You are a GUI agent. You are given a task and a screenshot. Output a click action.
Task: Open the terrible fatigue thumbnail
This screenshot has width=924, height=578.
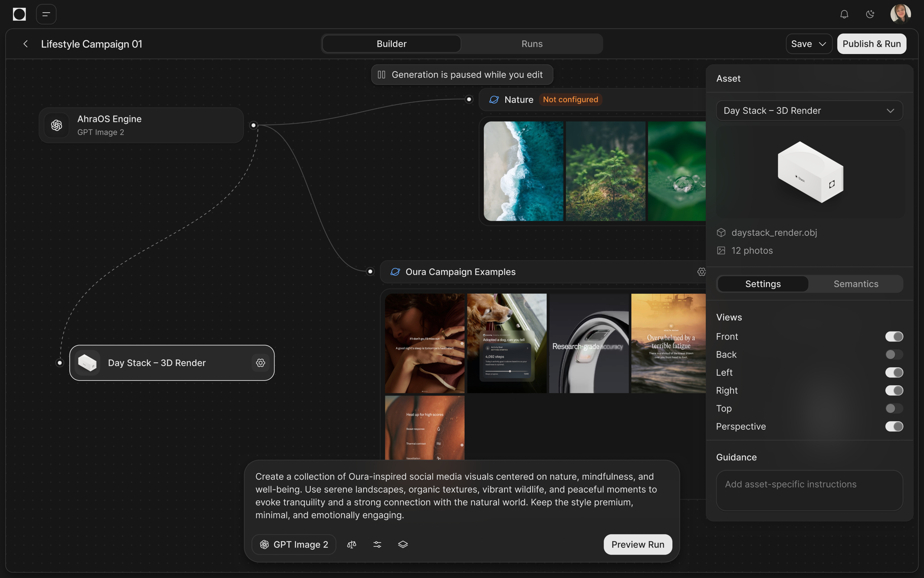668,343
